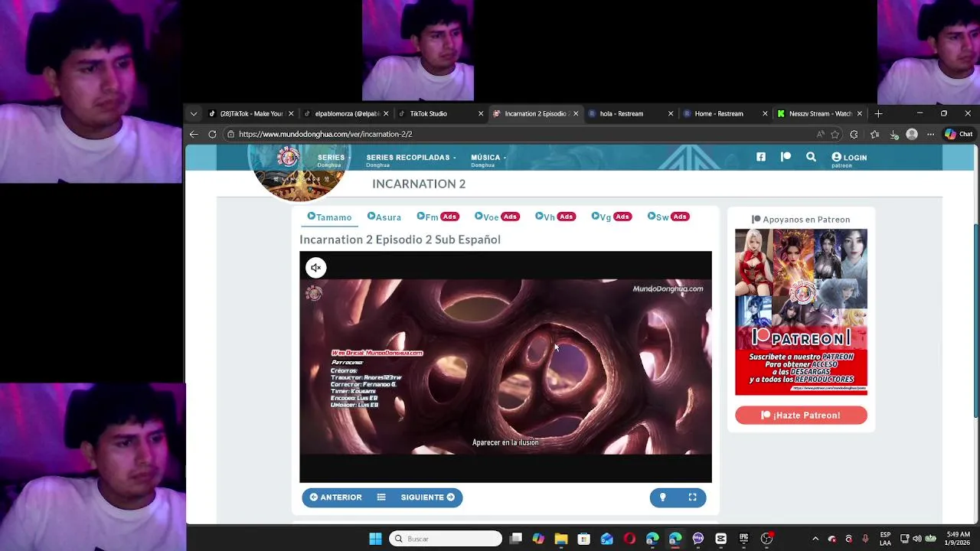Close the TikTok Studio tab
Image resolution: width=980 pixels, height=551 pixels.
(x=481, y=113)
